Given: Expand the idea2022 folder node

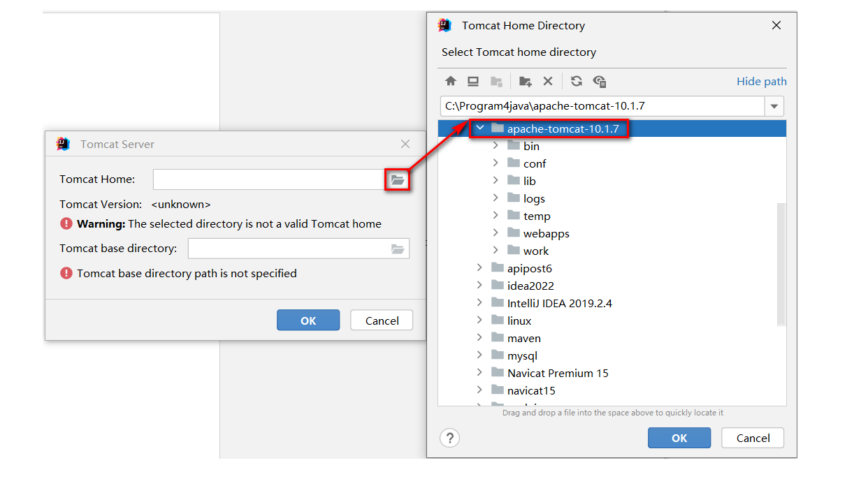Looking at the screenshot, I should point(479,286).
